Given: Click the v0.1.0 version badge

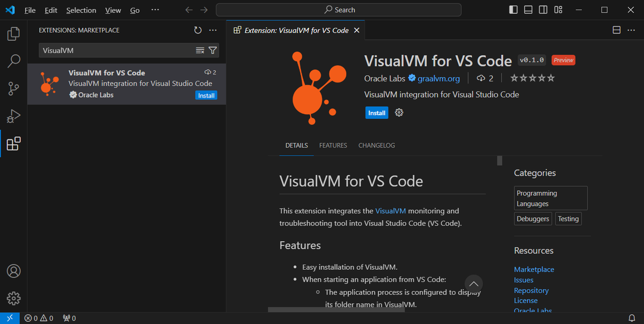Looking at the screenshot, I should tap(532, 60).
